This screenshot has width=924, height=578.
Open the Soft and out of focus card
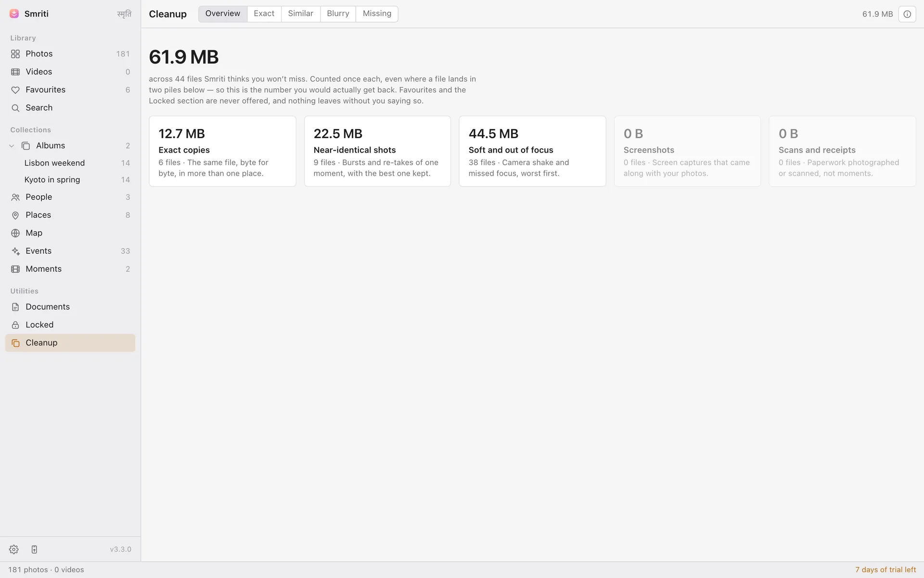pyautogui.click(x=532, y=151)
